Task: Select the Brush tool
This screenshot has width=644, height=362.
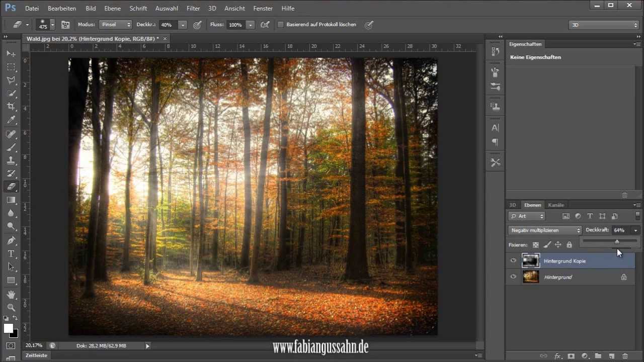Action: [x=11, y=147]
